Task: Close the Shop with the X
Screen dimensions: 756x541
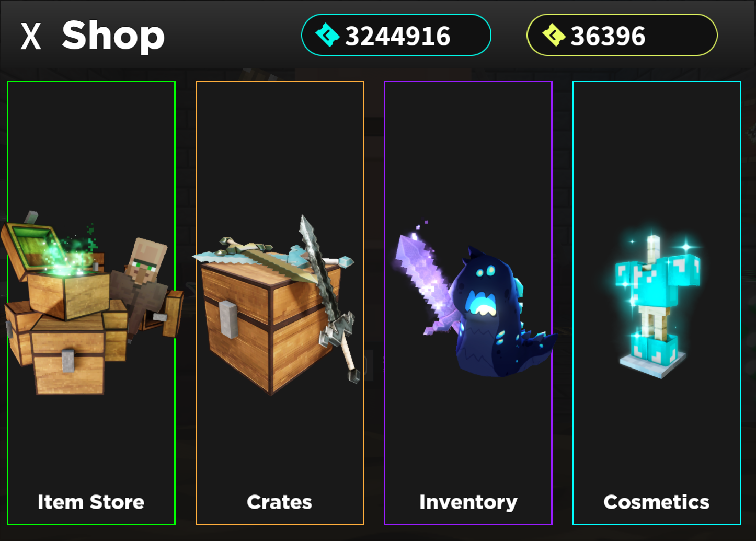Action: [x=31, y=36]
